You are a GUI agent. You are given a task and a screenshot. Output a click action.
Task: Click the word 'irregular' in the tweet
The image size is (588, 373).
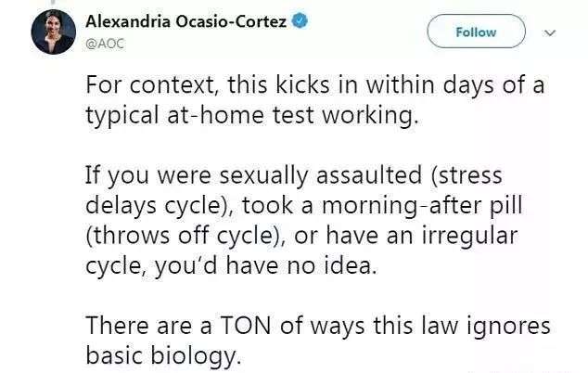coord(470,238)
